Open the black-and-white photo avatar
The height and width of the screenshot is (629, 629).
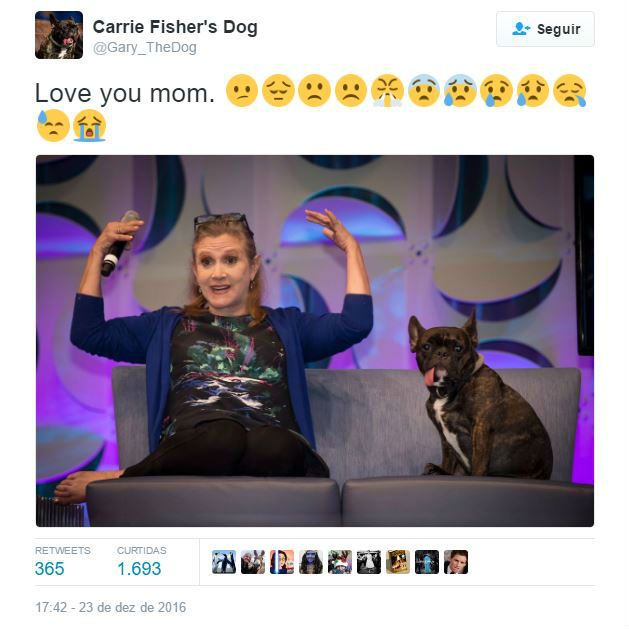(x=369, y=562)
